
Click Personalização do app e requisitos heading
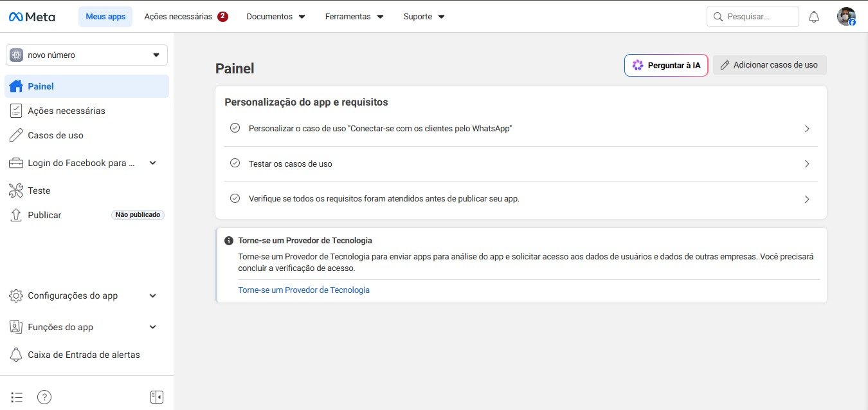(x=306, y=102)
